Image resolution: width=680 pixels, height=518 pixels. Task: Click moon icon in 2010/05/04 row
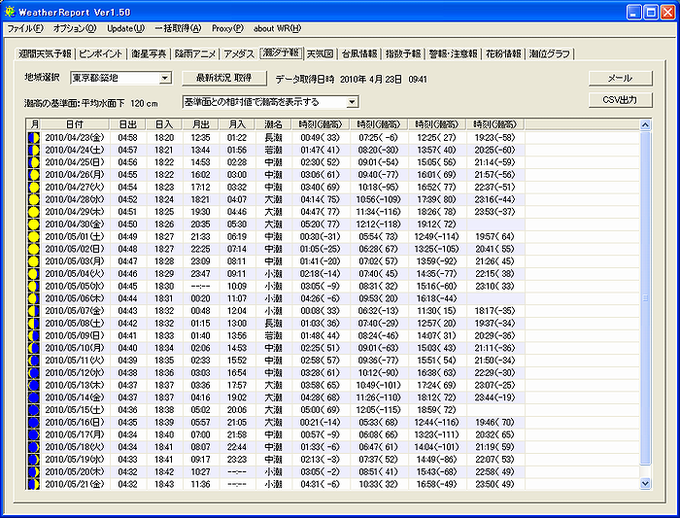(x=33, y=274)
